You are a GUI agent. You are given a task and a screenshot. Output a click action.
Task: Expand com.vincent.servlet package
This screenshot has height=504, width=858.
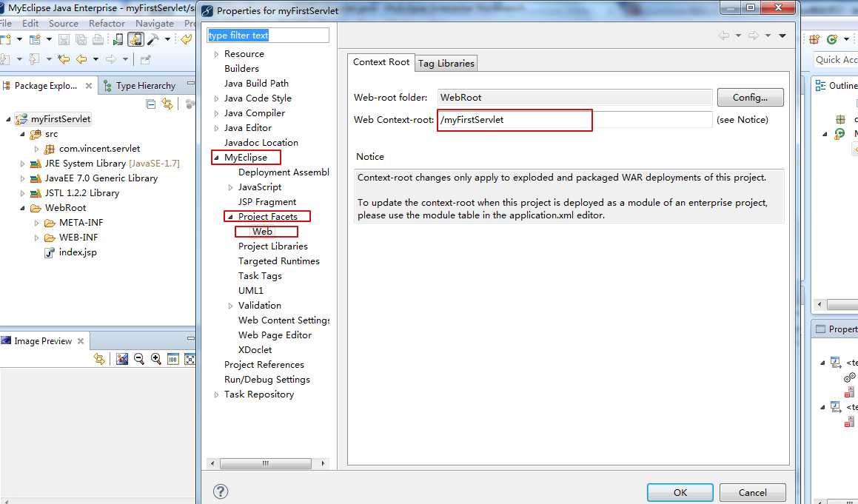(36, 149)
